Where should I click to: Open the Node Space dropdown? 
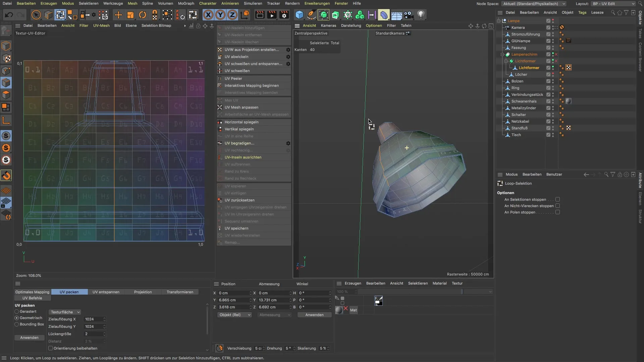coord(534,4)
